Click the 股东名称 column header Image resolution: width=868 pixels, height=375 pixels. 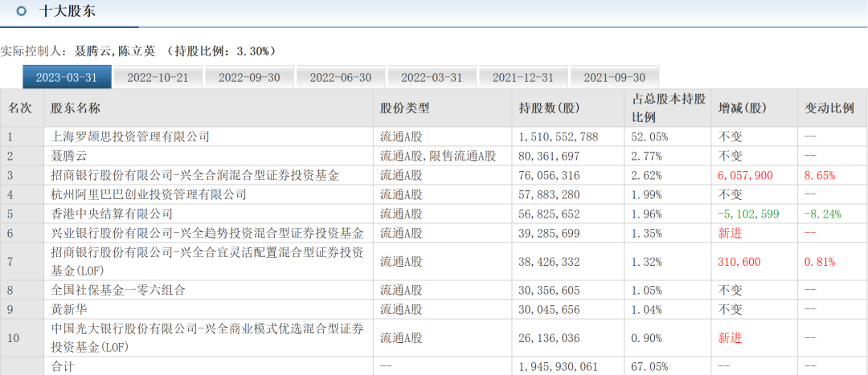76,108
